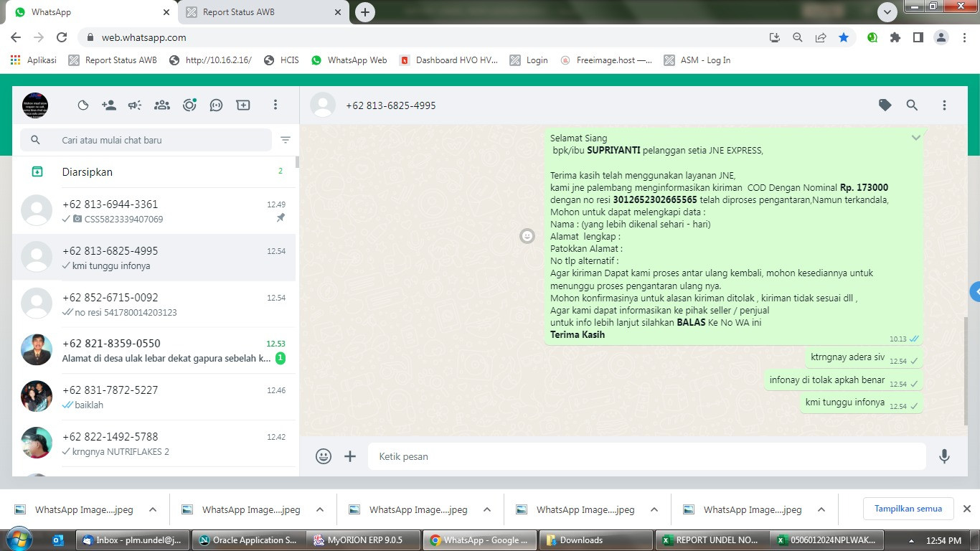The width and height of the screenshot is (980, 551).
Task: Click the 'kmi tunggu infonya' message bubble
Action: click(x=861, y=403)
